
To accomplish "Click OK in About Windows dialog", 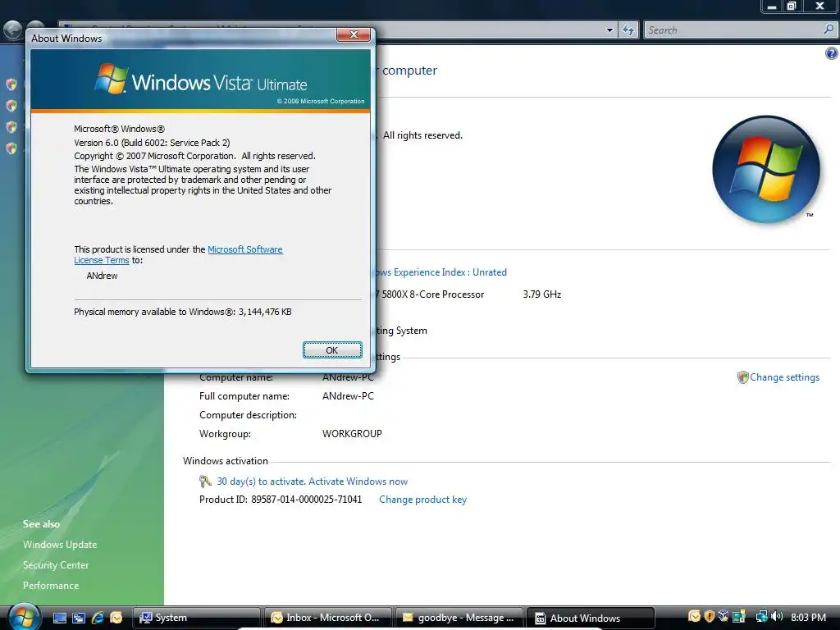I will (332, 349).
